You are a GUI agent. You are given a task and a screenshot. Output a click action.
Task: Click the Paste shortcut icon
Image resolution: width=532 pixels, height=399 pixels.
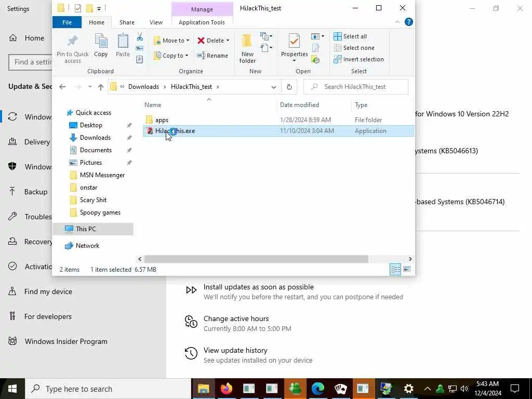pyautogui.click(x=139, y=59)
